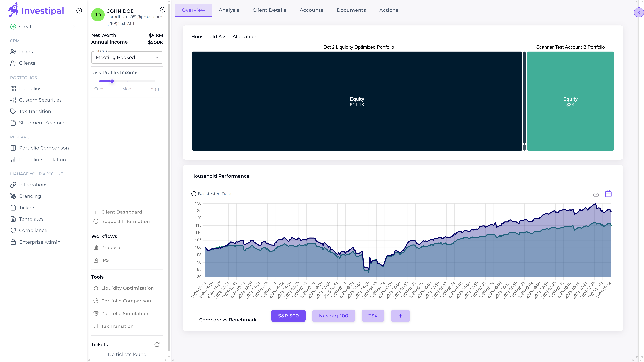This screenshot has height=362, width=644.
Task: Open the Accounts tab
Action: pos(311,10)
